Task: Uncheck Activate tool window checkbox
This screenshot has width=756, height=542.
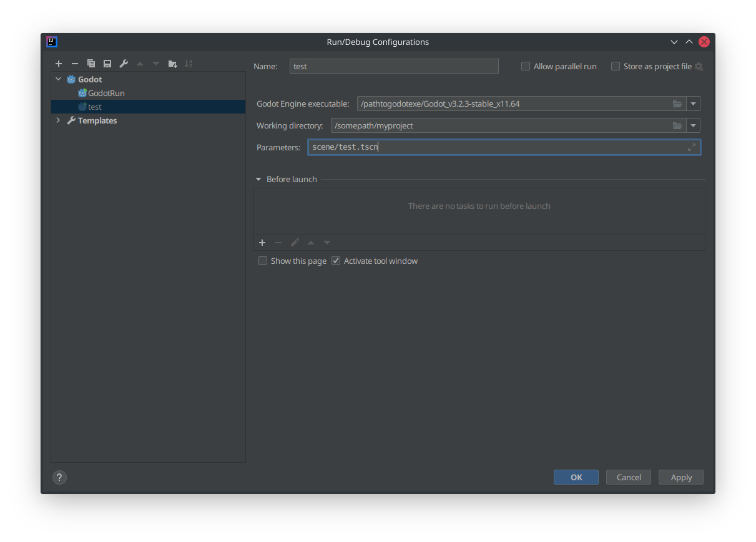Action: pos(336,261)
